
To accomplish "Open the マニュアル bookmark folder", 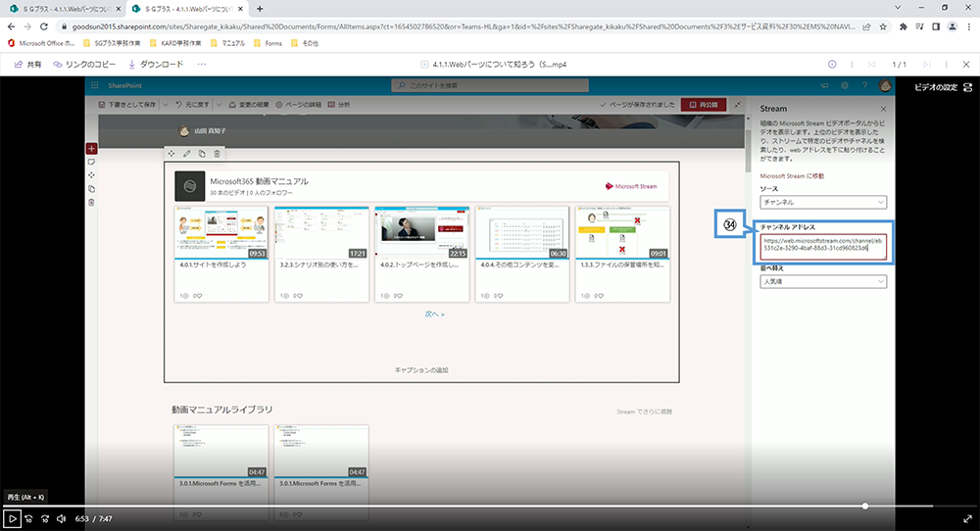I will pyautogui.click(x=227, y=43).
